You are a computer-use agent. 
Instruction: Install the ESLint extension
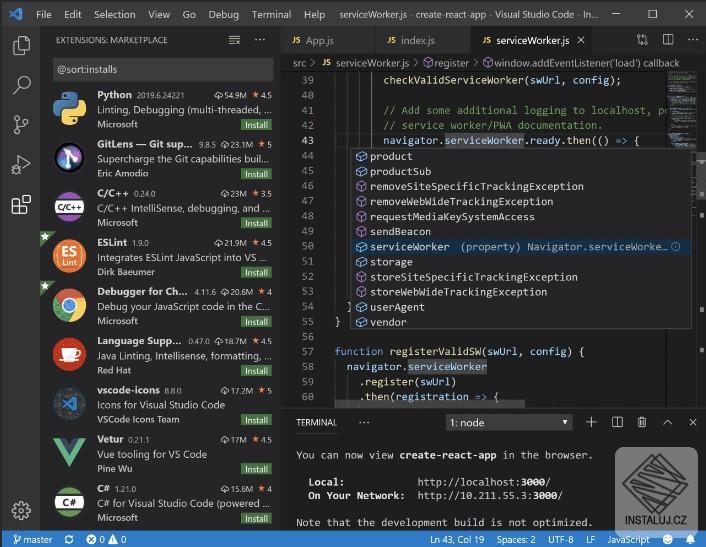(x=256, y=272)
